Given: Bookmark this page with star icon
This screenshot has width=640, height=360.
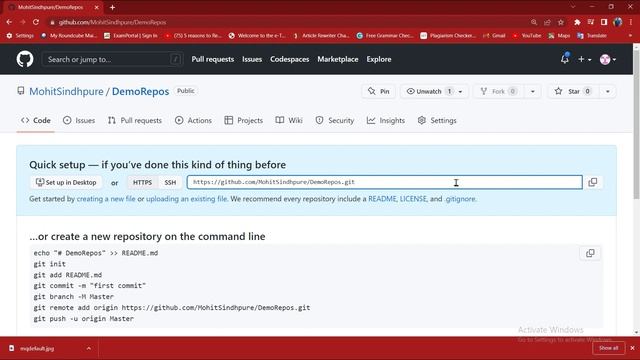Looking at the screenshot, I should point(561,22).
